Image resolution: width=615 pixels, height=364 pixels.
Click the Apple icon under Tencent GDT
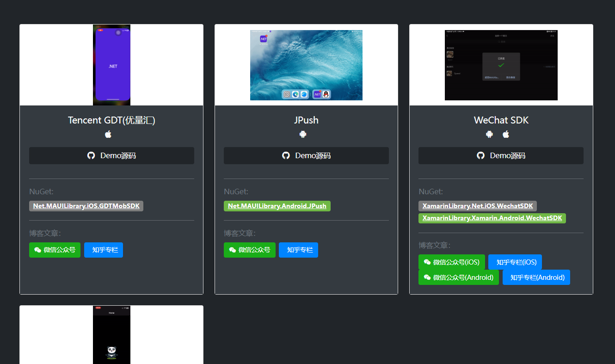click(108, 135)
